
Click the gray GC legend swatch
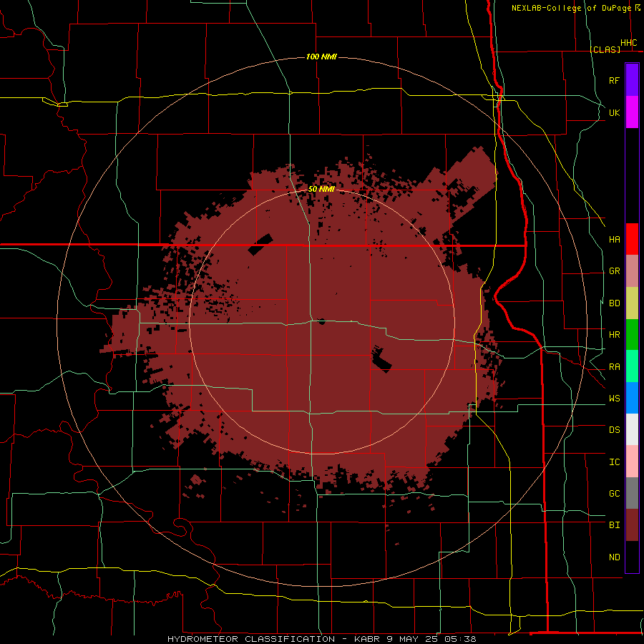coord(632,493)
